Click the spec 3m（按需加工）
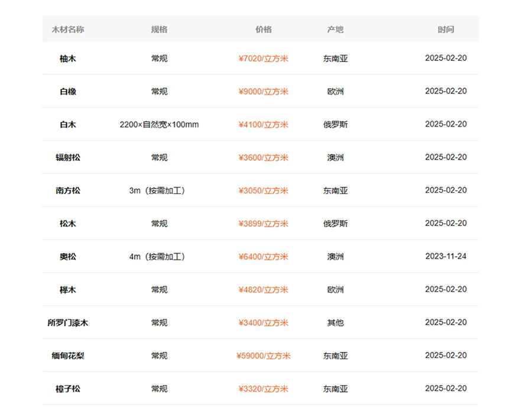The height and width of the screenshot is (414, 532). 157,190
